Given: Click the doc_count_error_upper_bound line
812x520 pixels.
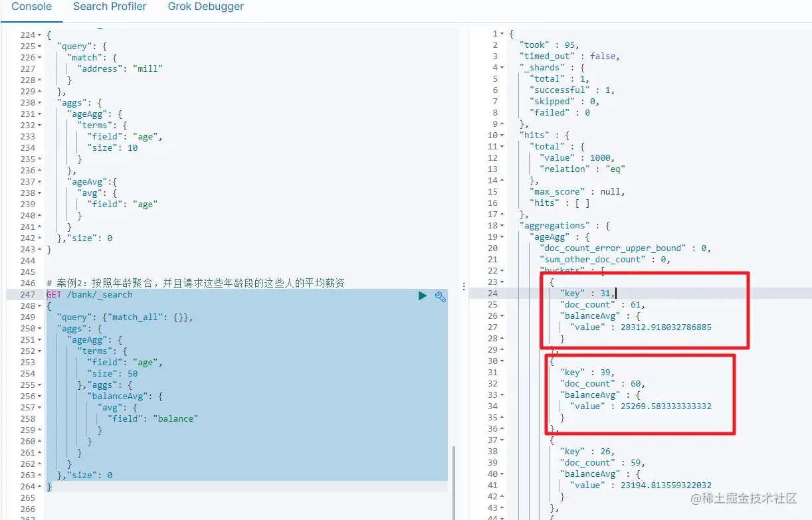Looking at the screenshot, I should [625, 248].
